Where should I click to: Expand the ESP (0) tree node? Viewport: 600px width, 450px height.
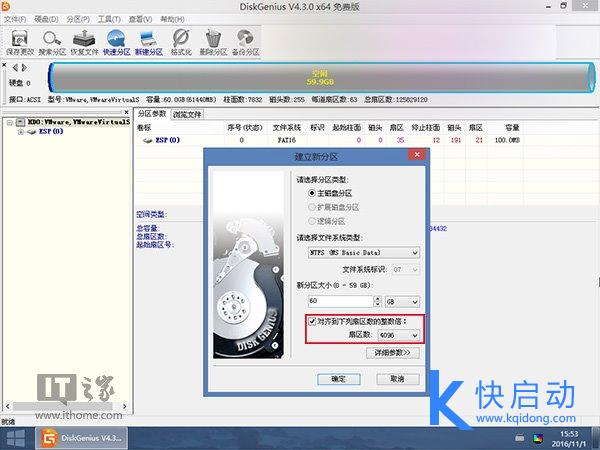[x=21, y=132]
